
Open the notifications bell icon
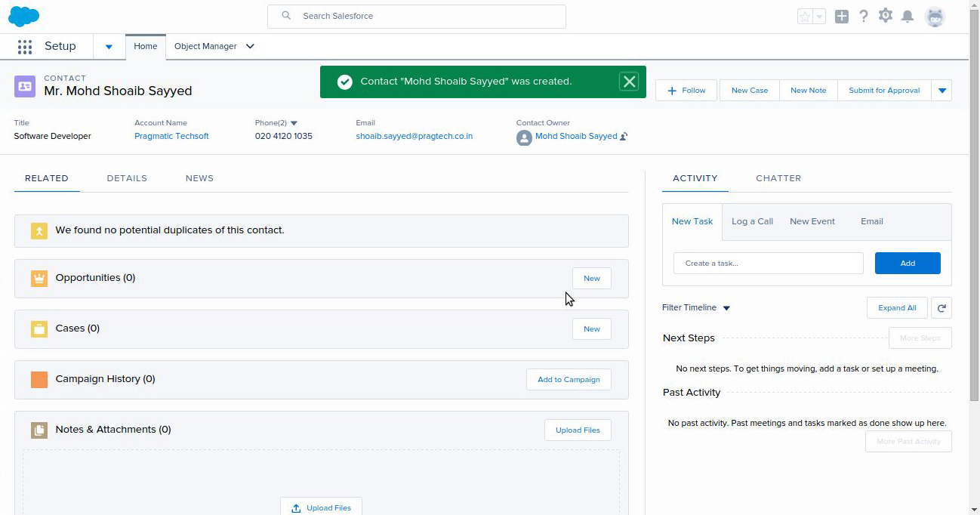coord(908,17)
